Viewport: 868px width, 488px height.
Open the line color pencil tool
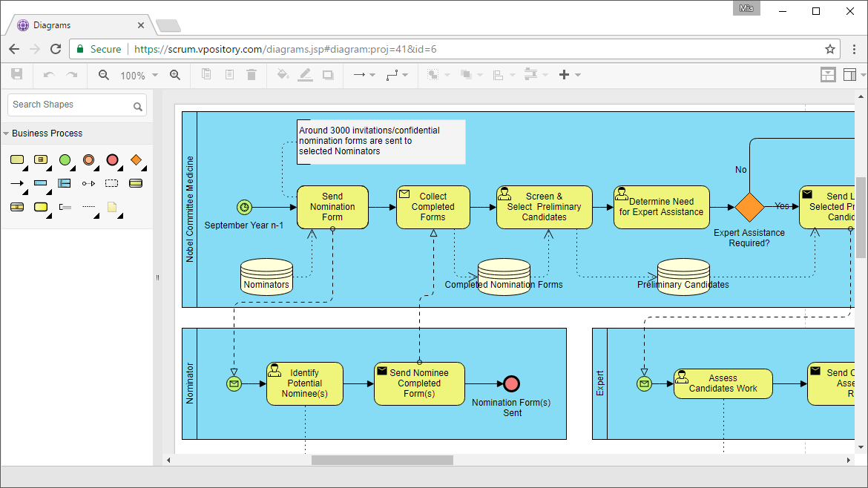coord(305,75)
